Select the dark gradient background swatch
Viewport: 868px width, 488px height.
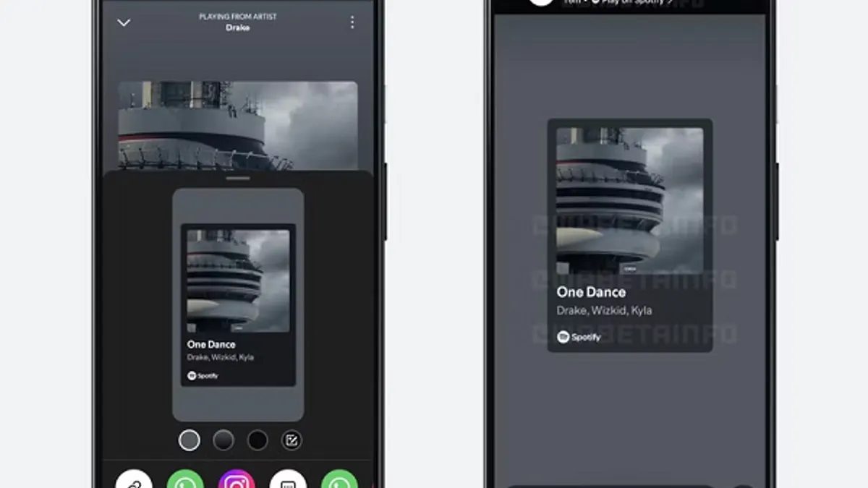tap(224, 440)
